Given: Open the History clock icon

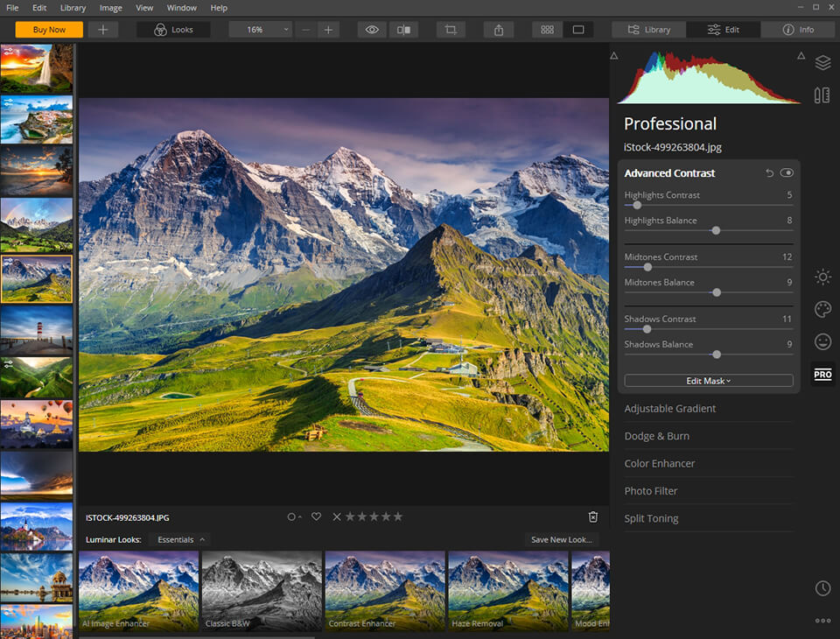Looking at the screenshot, I should coord(822,588).
